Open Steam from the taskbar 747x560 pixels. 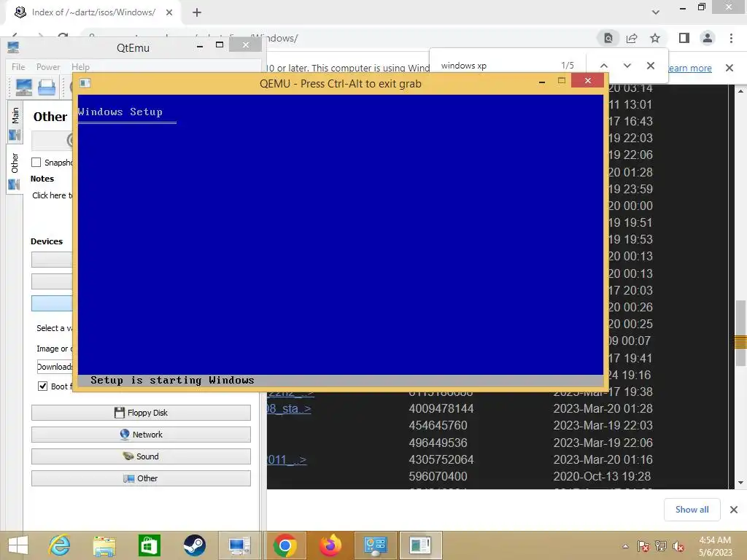[194, 545]
